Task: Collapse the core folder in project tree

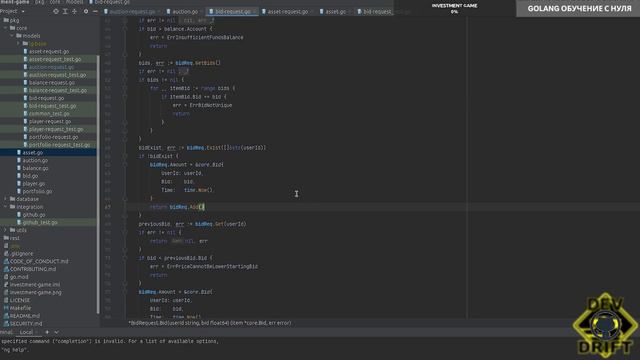Action: pos(6,28)
